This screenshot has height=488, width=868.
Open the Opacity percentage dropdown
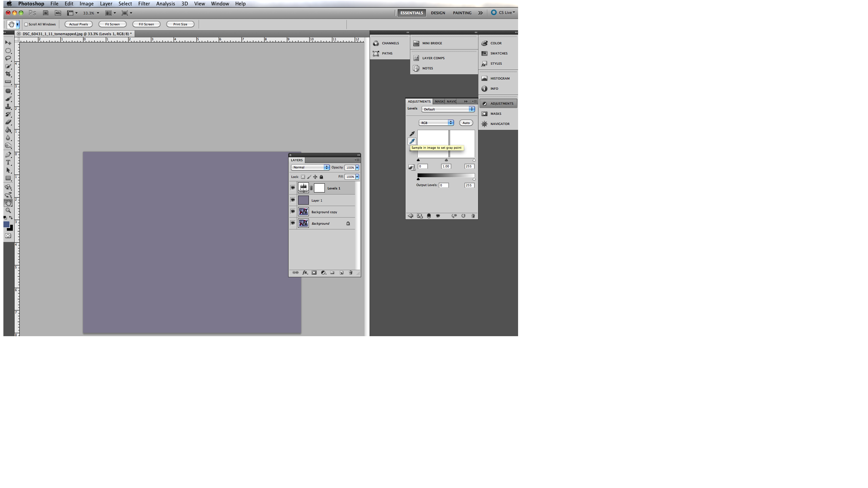click(357, 167)
